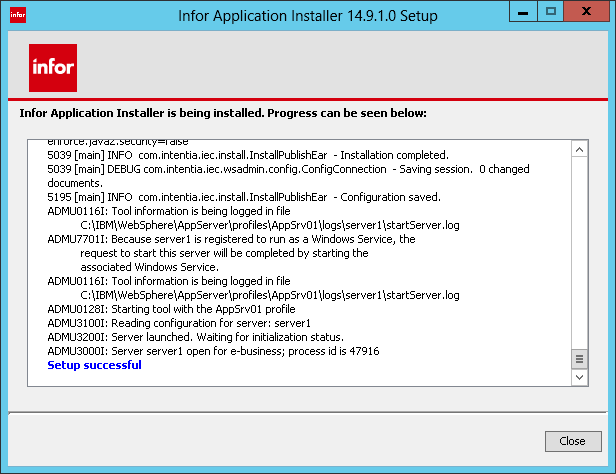
Task: Click the 'is being installed' progress heading
Action: click(x=223, y=113)
